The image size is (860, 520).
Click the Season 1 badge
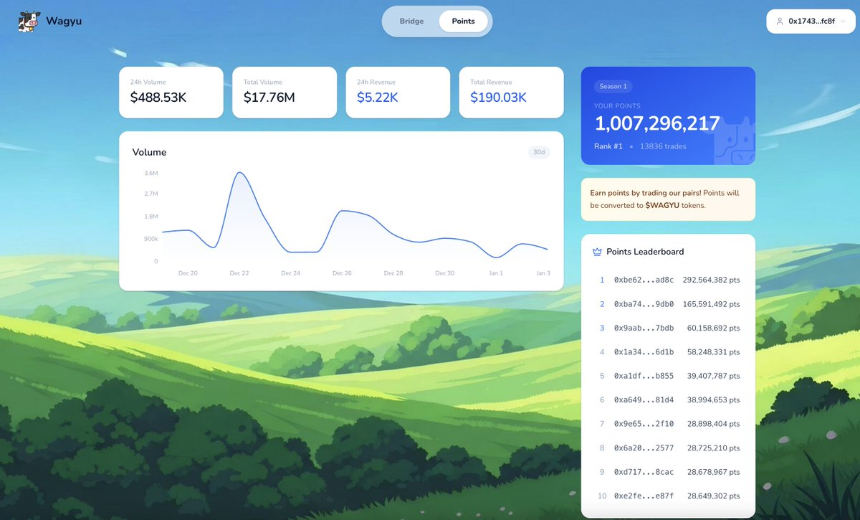613,86
